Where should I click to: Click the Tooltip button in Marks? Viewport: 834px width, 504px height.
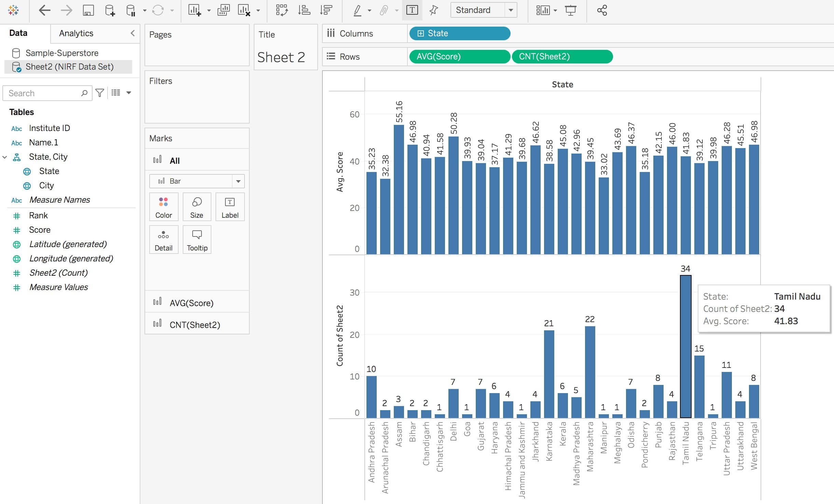[x=197, y=240]
